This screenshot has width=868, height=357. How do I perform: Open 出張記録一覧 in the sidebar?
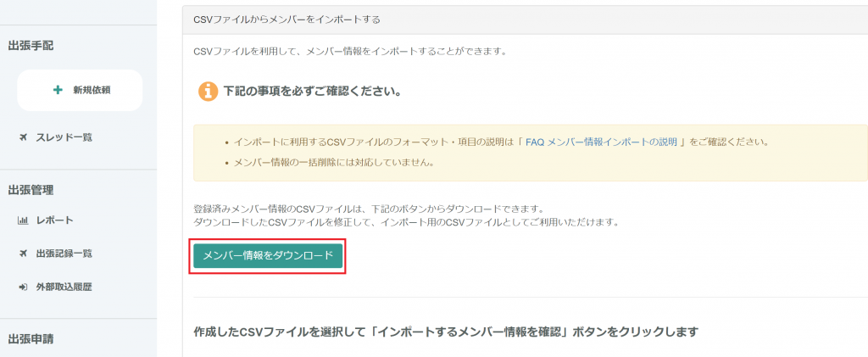click(x=64, y=254)
